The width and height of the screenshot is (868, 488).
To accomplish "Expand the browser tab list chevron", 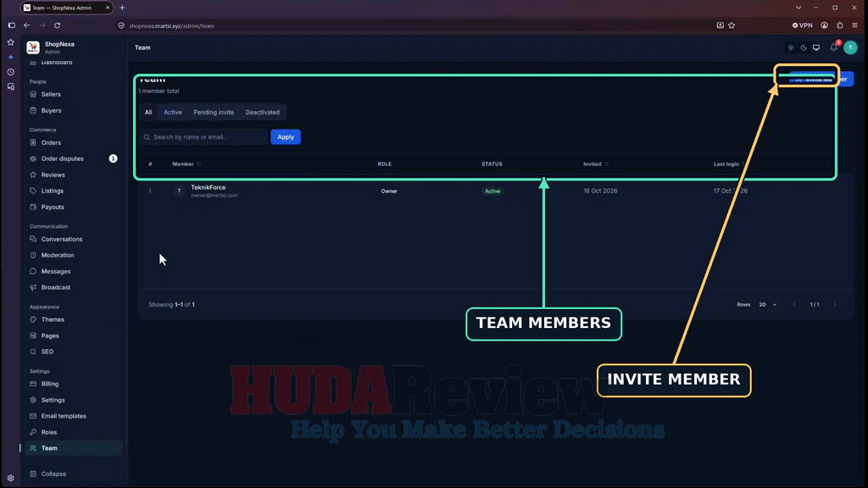I will [x=798, y=8].
